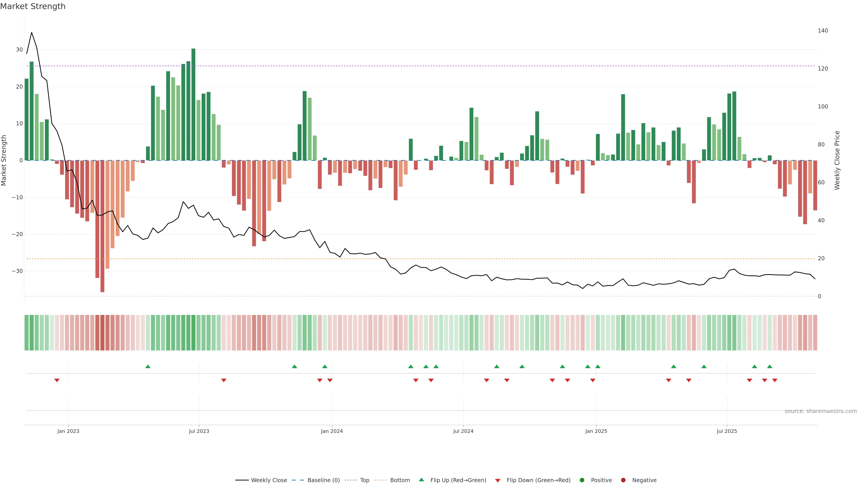Click the source sharemaestro.com text
This screenshot has height=488, width=868.
click(821, 411)
